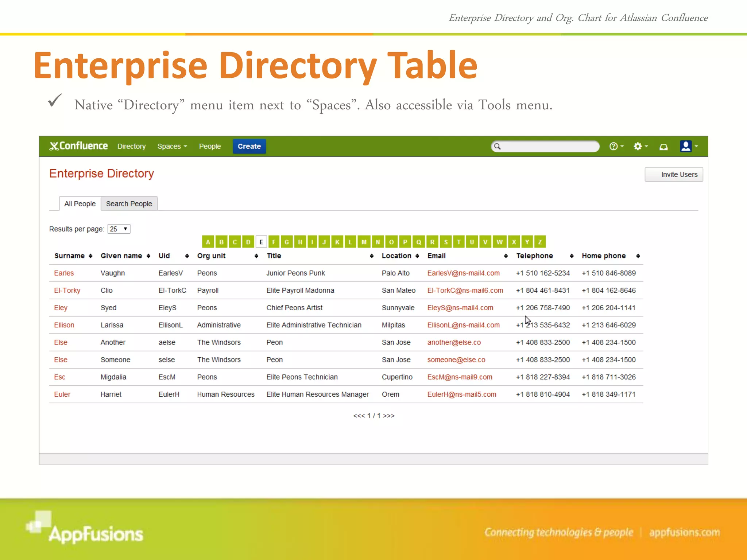This screenshot has width=747, height=560.
Task: Filter directory by letter R
Action: pos(432,242)
